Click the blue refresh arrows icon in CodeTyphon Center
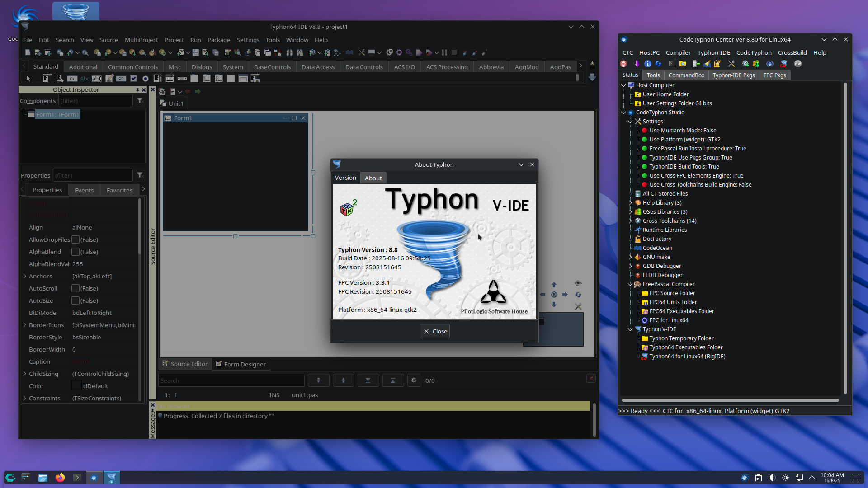868x488 pixels. 658,64
